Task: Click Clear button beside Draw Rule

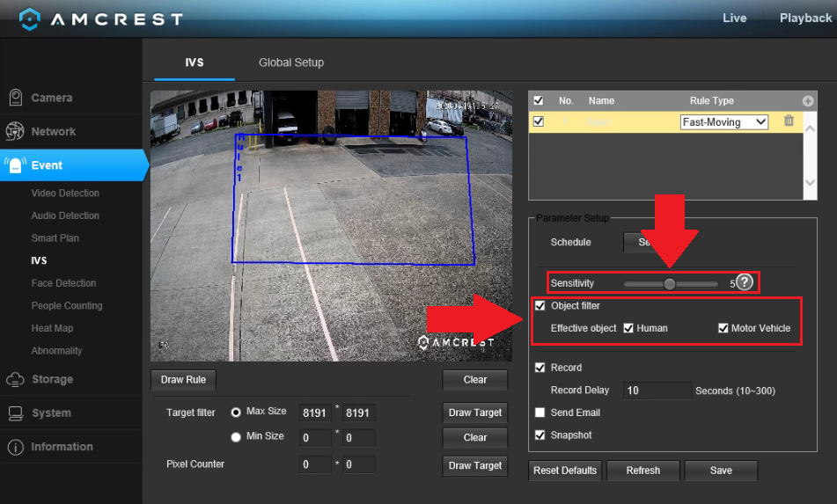Action: pos(475,380)
